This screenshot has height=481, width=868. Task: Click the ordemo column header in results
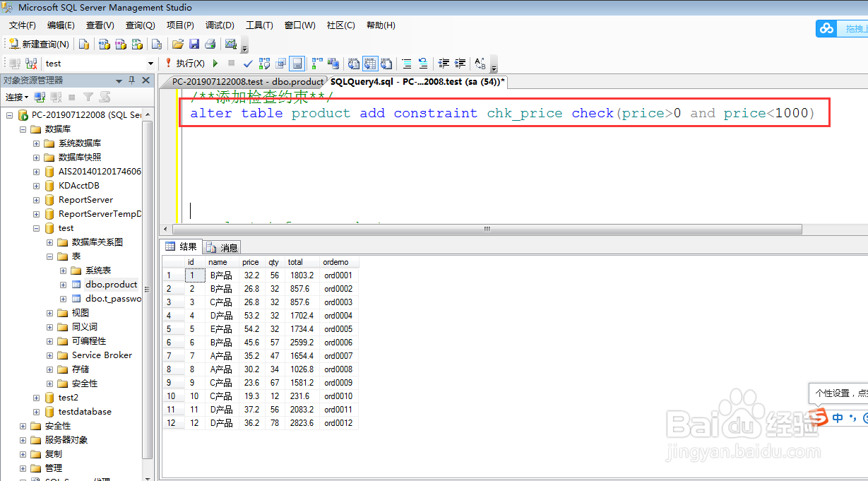[x=339, y=262]
